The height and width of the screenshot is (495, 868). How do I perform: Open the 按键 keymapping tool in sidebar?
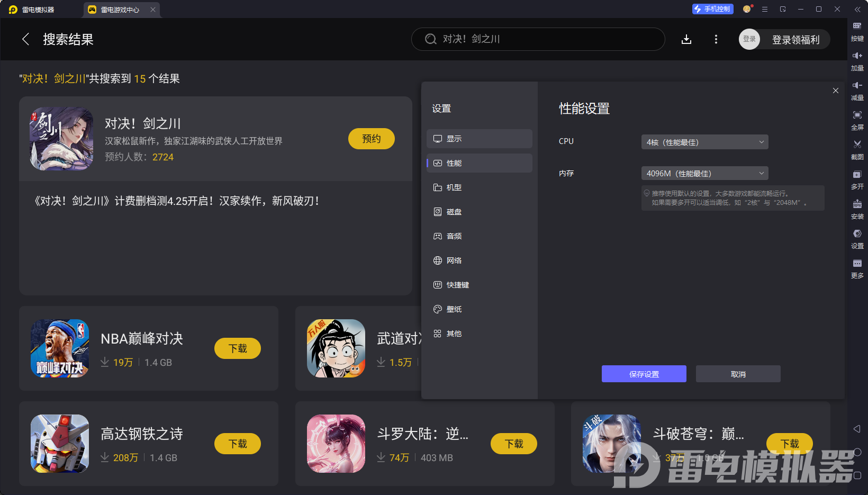tap(857, 31)
